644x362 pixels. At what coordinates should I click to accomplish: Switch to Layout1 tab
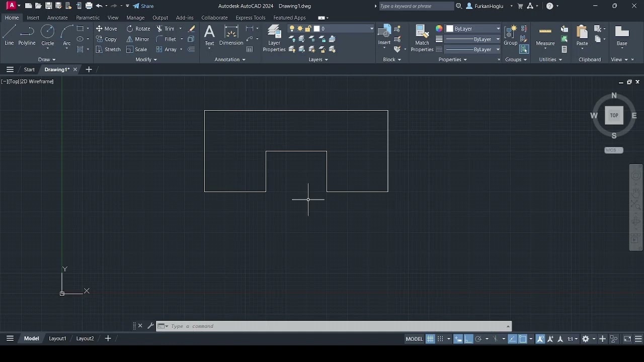click(x=57, y=338)
